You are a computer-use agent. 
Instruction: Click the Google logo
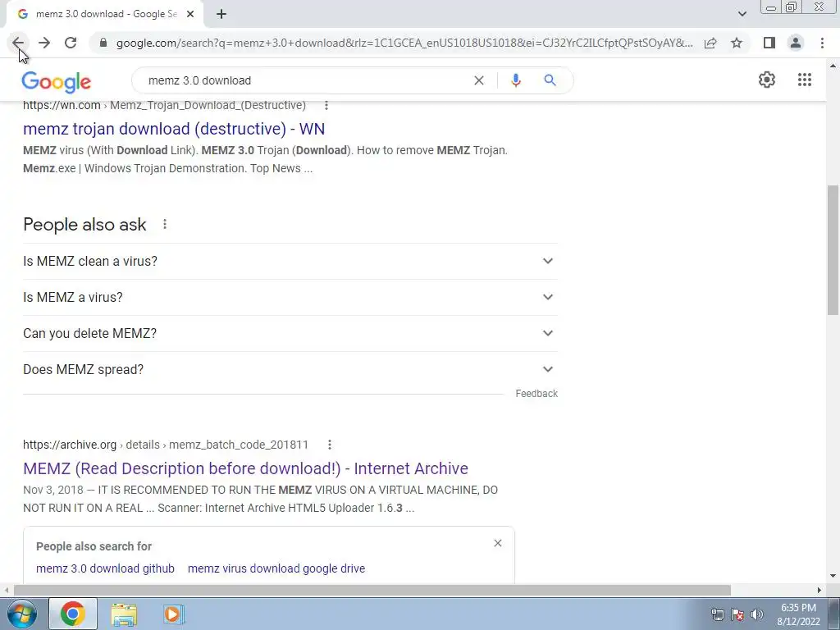[57, 82]
